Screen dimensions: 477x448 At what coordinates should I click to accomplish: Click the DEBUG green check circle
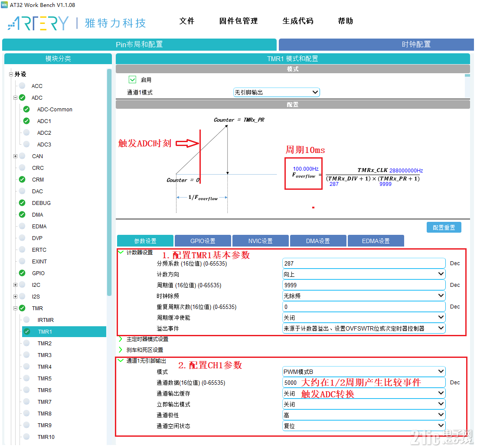22,203
